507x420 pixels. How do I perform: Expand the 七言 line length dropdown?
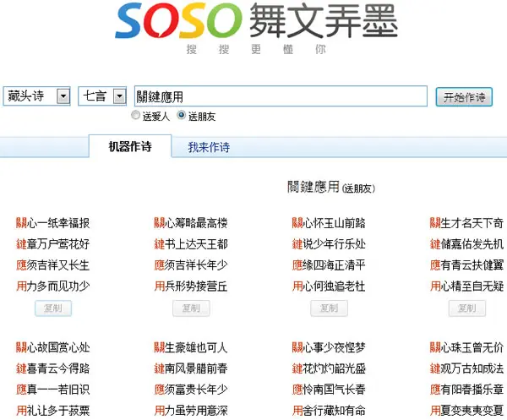point(102,96)
